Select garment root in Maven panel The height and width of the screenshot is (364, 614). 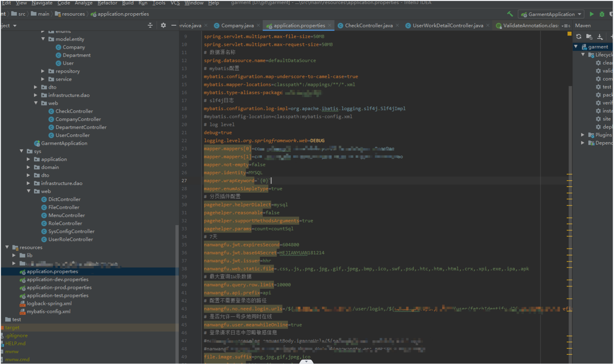(594, 47)
